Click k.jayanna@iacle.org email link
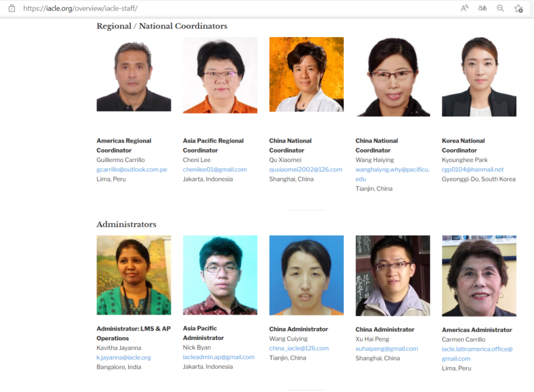534x392 pixels. (124, 357)
